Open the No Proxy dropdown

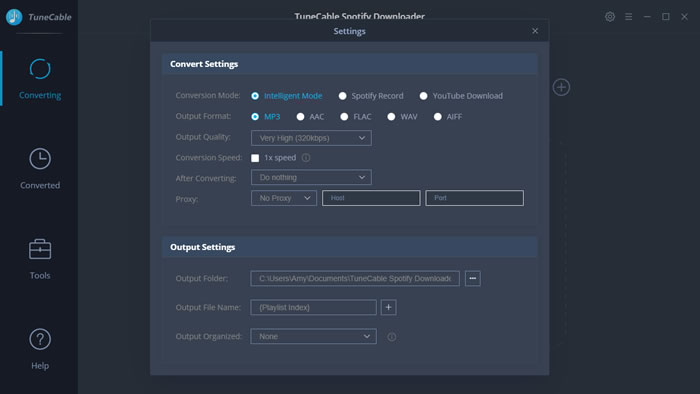(x=284, y=198)
